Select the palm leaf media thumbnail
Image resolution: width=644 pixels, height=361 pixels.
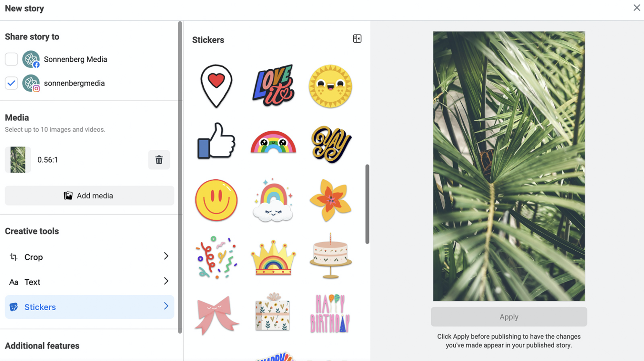pos(18,160)
